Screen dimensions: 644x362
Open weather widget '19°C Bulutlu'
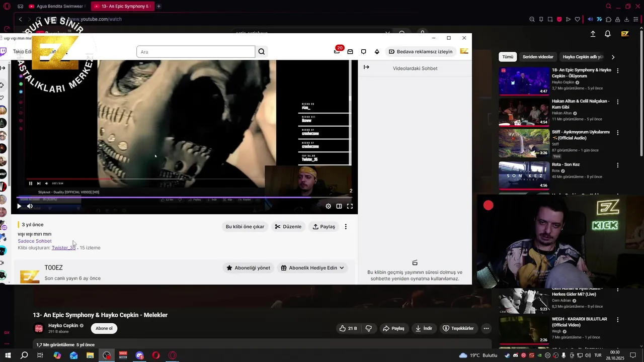tap(478, 355)
